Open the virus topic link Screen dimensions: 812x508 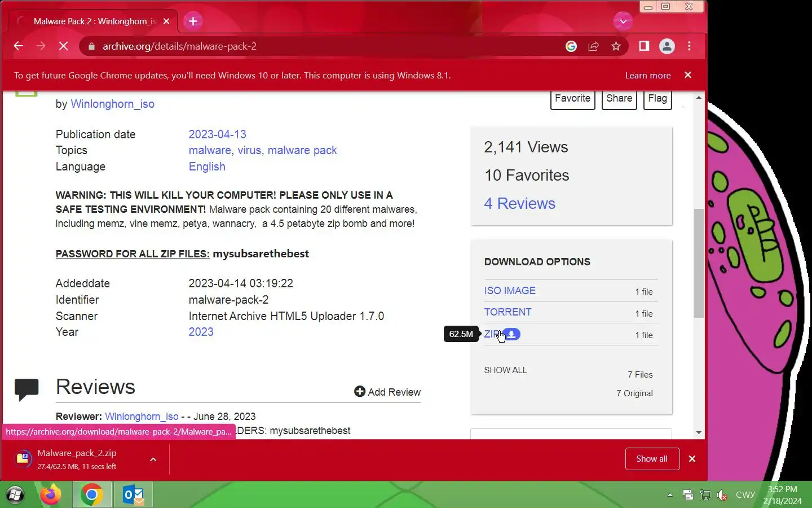click(249, 150)
